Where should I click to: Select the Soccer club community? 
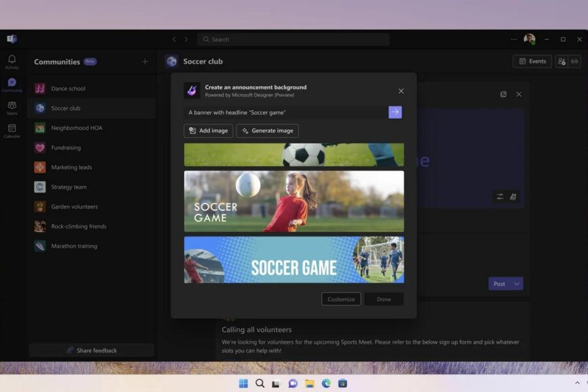92,108
